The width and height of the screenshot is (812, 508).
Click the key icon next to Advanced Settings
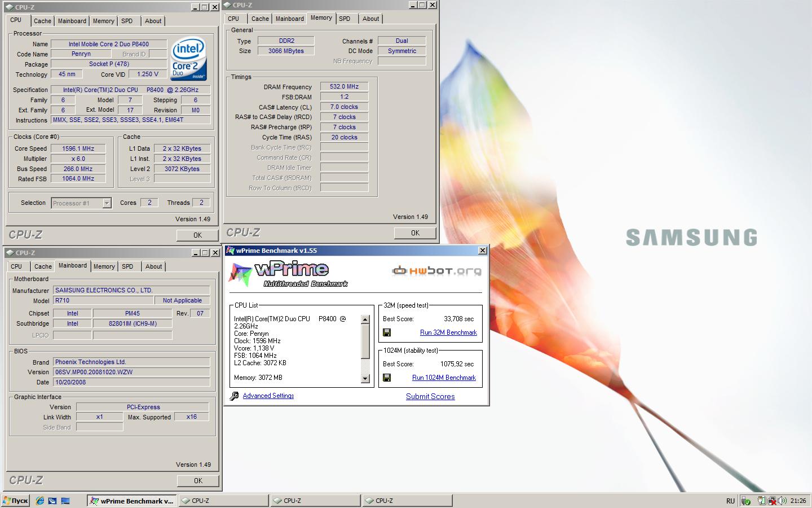click(x=235, y=396)
